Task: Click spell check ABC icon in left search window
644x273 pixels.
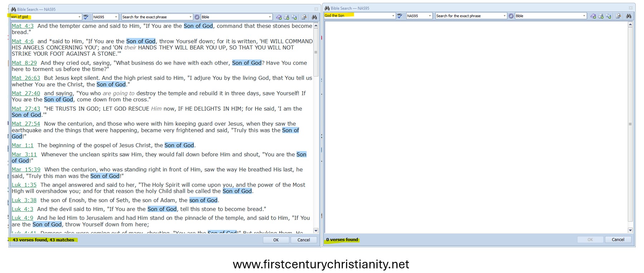Action: coord(86,17)
